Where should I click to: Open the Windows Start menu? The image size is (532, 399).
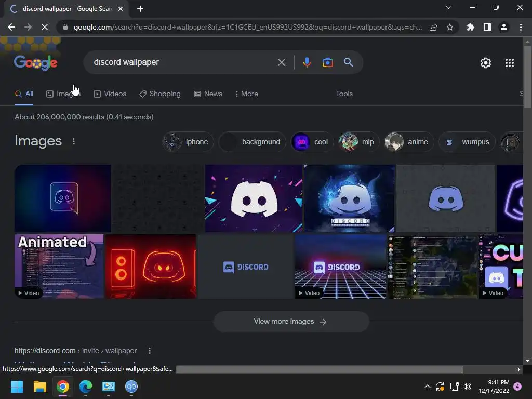tap(17, 387)
